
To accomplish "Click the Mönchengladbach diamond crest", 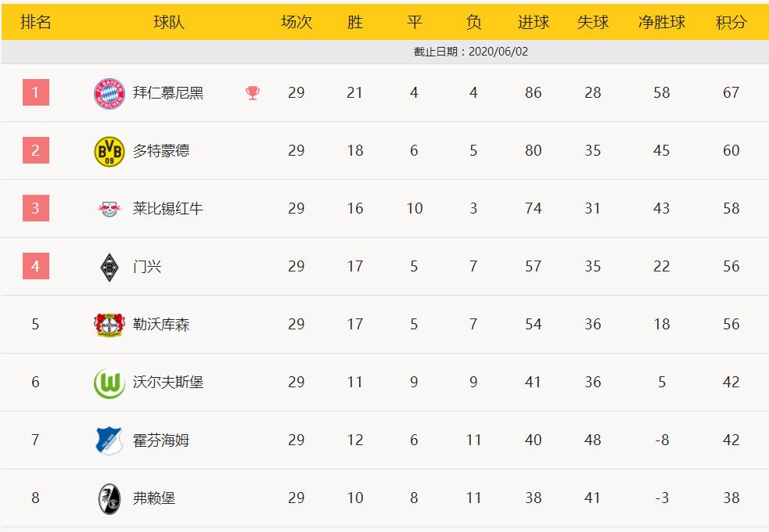I will pyautogui.click(x=110, y=267).
